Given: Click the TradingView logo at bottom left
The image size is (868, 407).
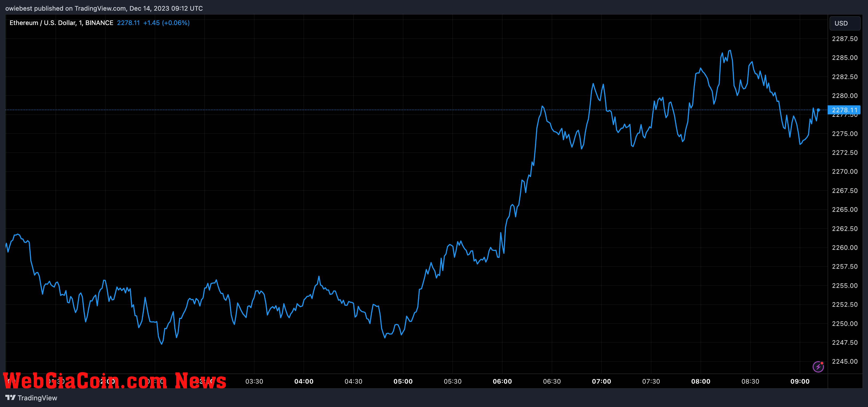Looking at the screenshot, I should click(10, 398).
